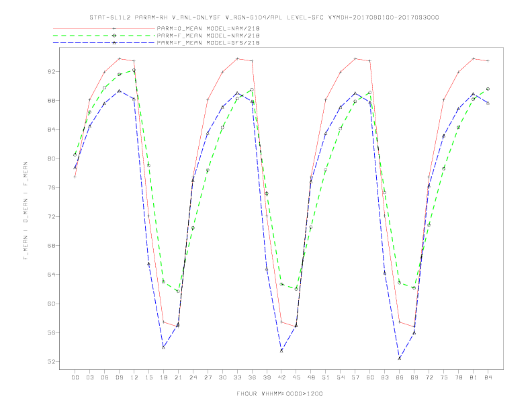Click y-axis tick label 60
Screen dimensions: 532x411
click(52, 304)
